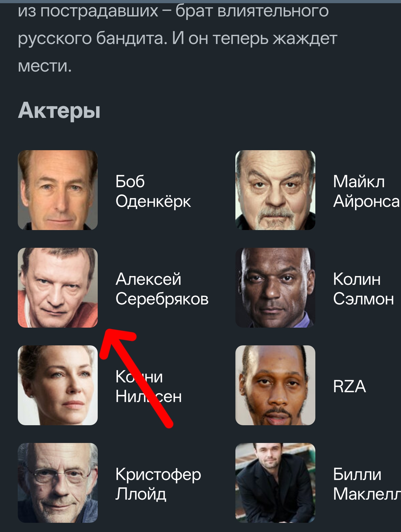Tap the Боб Оденкёрк actor name
Viewport: 401px width, 532px height.
pos(153,191)
